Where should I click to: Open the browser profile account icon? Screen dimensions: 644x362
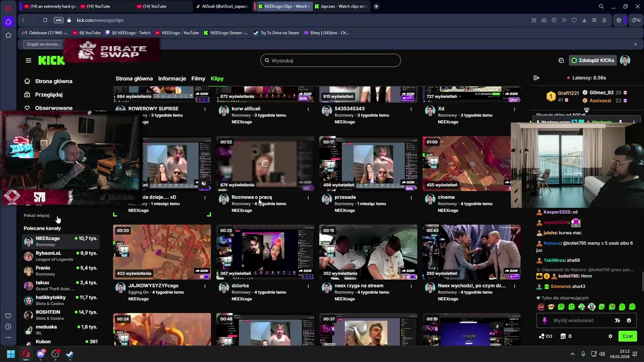click(604, 20)
